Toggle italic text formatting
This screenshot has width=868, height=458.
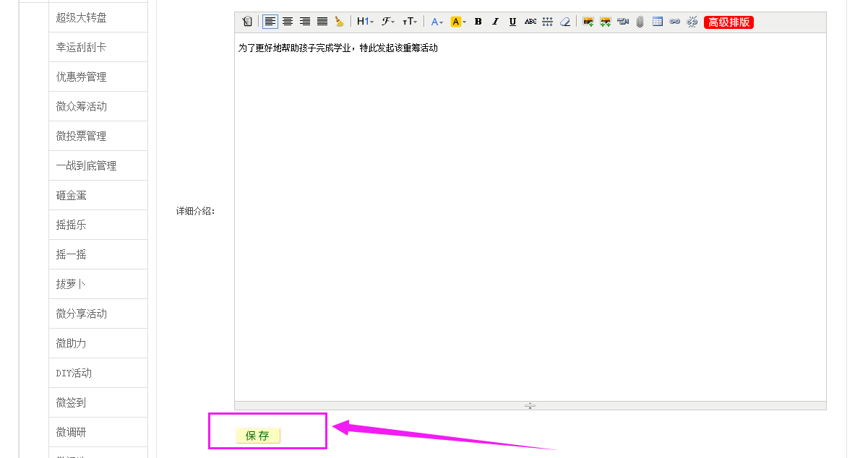click(x=495, y=22)
